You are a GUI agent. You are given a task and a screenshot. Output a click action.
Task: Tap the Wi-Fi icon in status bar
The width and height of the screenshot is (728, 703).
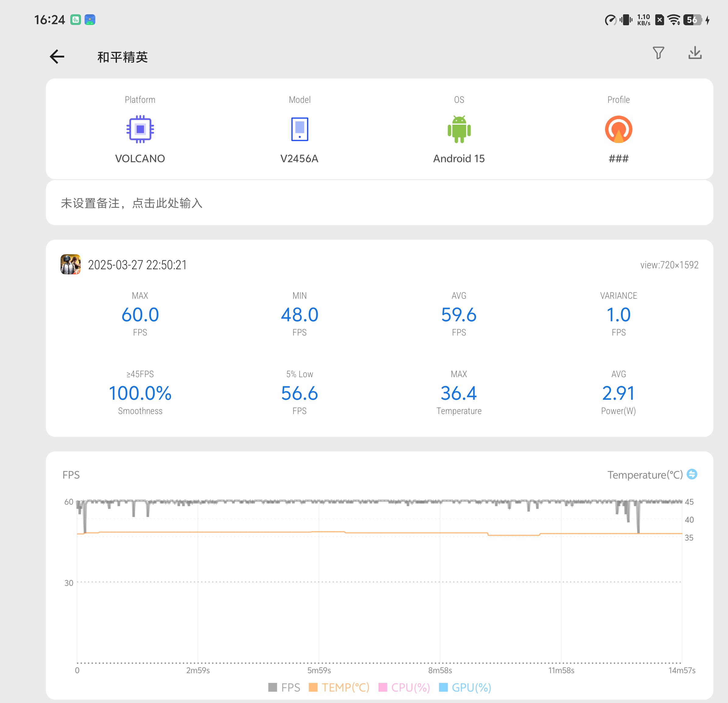674,20
